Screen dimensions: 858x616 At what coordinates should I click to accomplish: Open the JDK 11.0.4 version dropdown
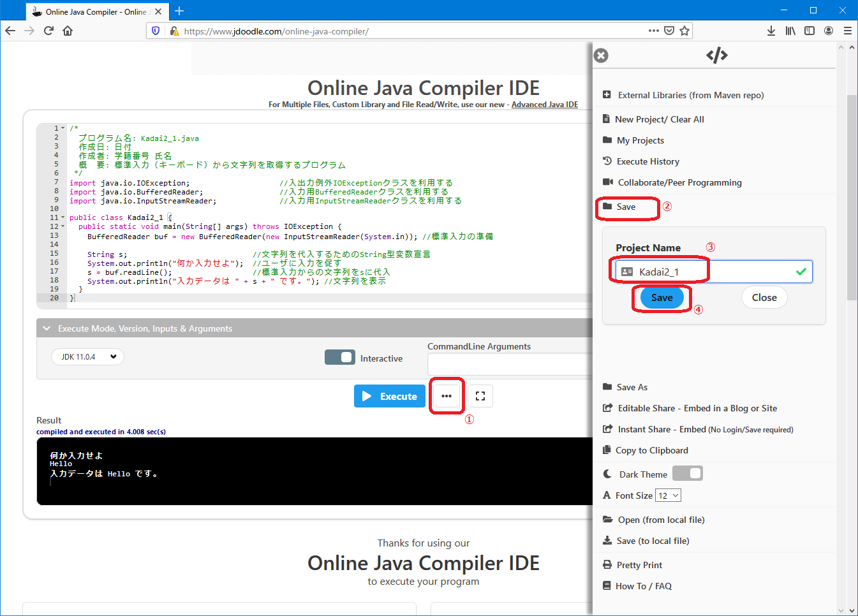[88, 357]
